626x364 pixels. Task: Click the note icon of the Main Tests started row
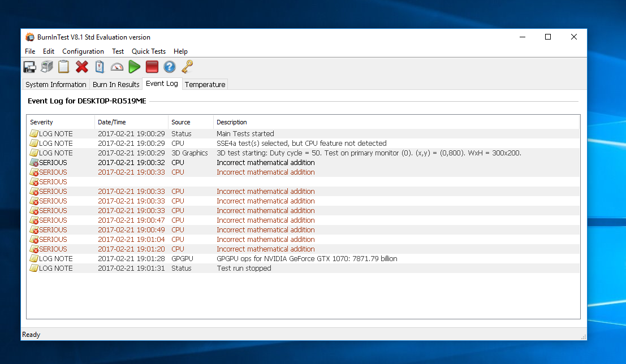pyautogui.click(x=34, y=134)
